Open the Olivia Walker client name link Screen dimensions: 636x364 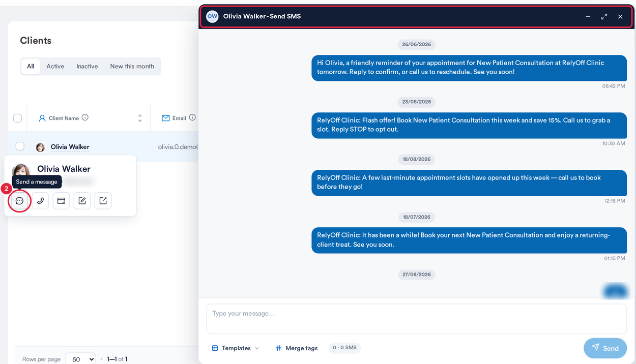click(x=70, y=147)
